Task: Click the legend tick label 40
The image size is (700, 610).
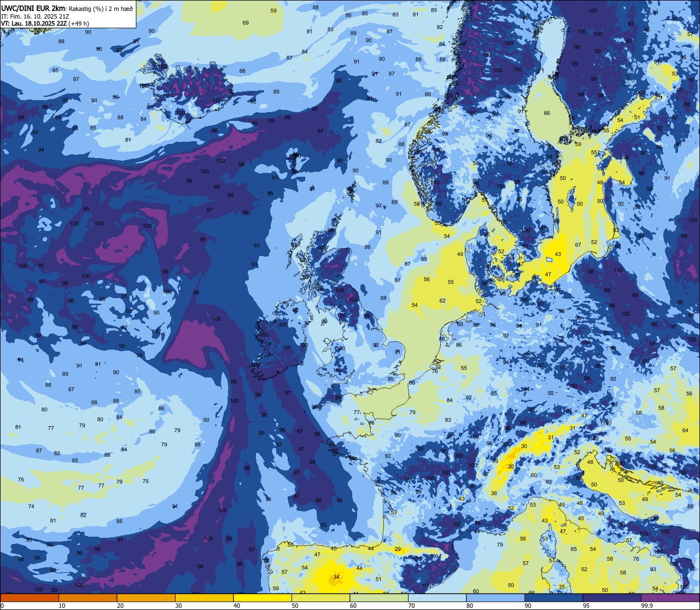Action: 237,606
